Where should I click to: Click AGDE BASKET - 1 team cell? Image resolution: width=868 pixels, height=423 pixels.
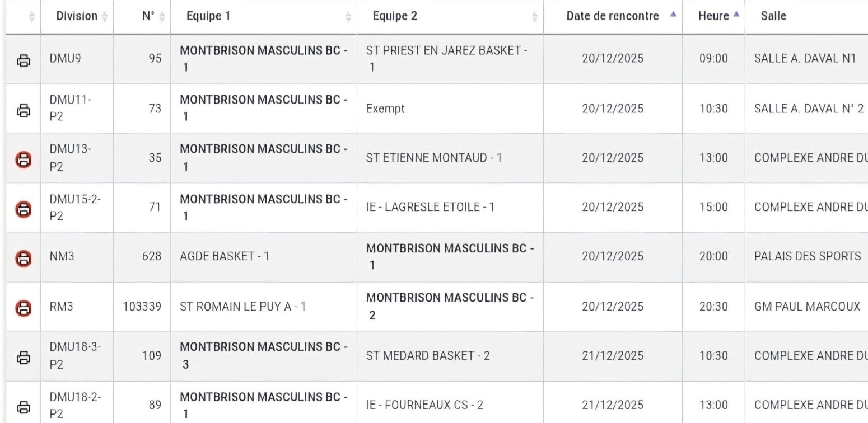click(225, 256)
